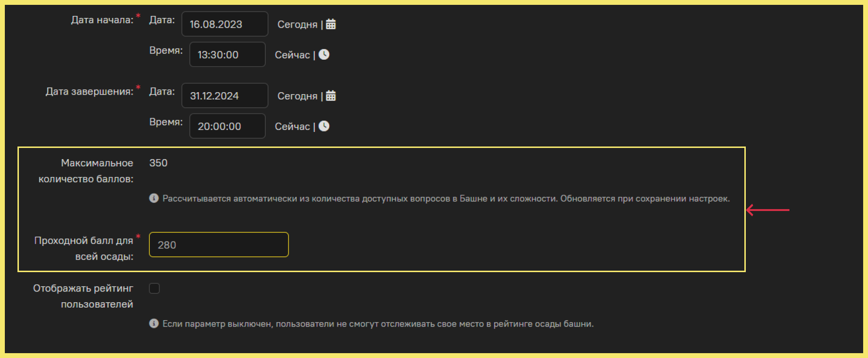
Task: Click info icon beside Рассчитывается автоматически hint
Action: (x=154, y=198)
